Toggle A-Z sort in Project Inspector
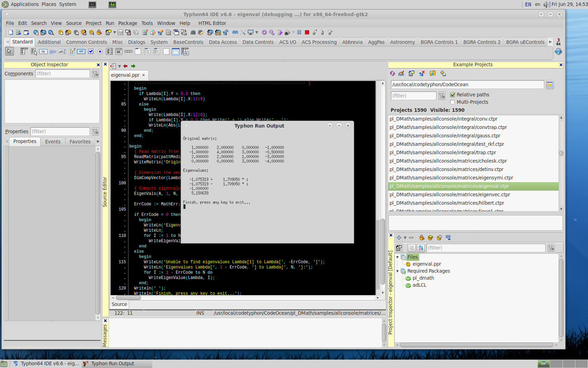Screen dimensions: 588x368 [421, 248]
